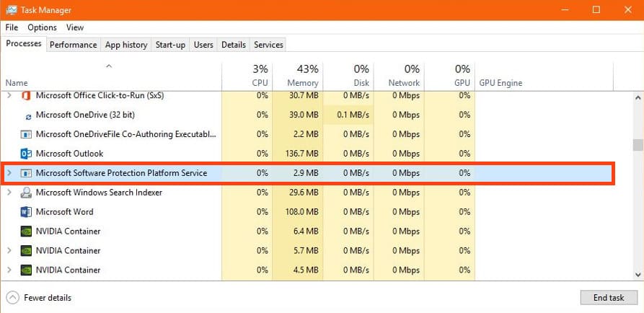Switch to the Performance tab
Image resolution: width=644 pixels, height=313 pixels.
(74, 45)
